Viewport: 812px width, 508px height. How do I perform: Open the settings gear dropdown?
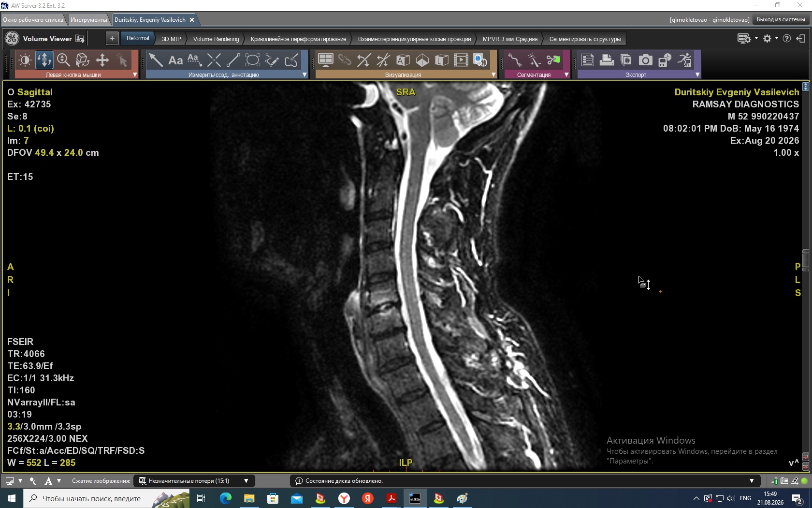click(x=770, y=39)
